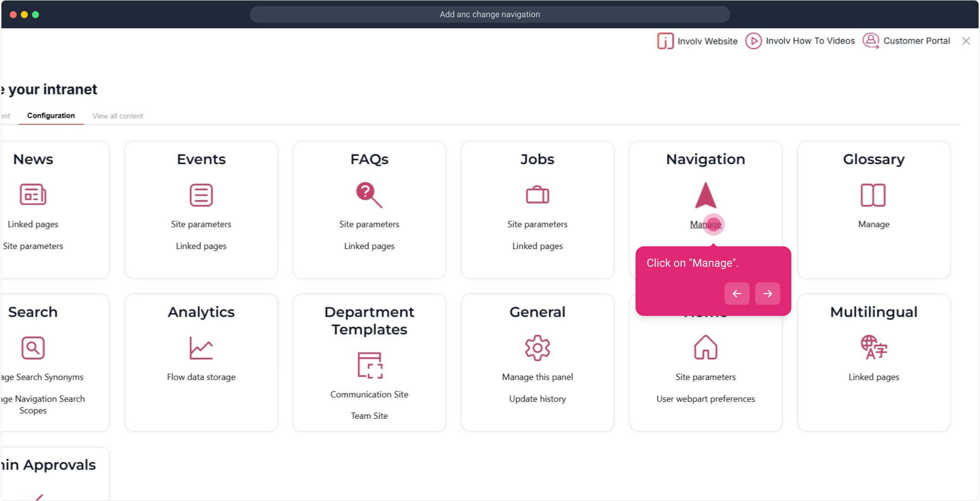Open Site parameters under Home

(706, 377)
